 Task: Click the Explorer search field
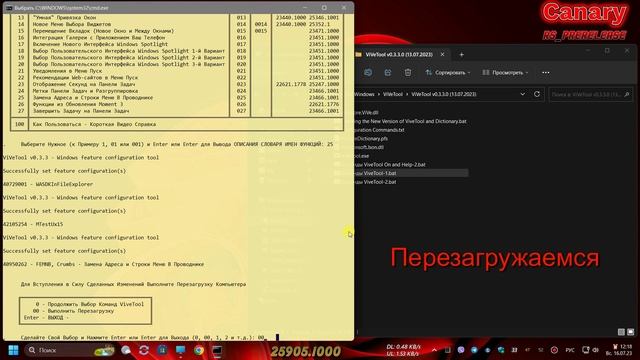pos(590,94)
